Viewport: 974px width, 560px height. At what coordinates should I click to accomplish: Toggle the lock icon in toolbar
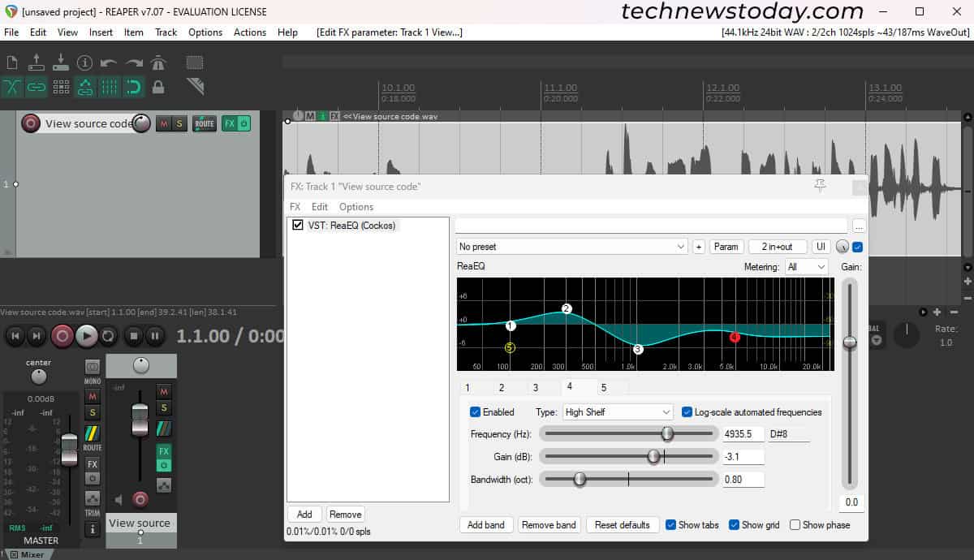[158, 87]
